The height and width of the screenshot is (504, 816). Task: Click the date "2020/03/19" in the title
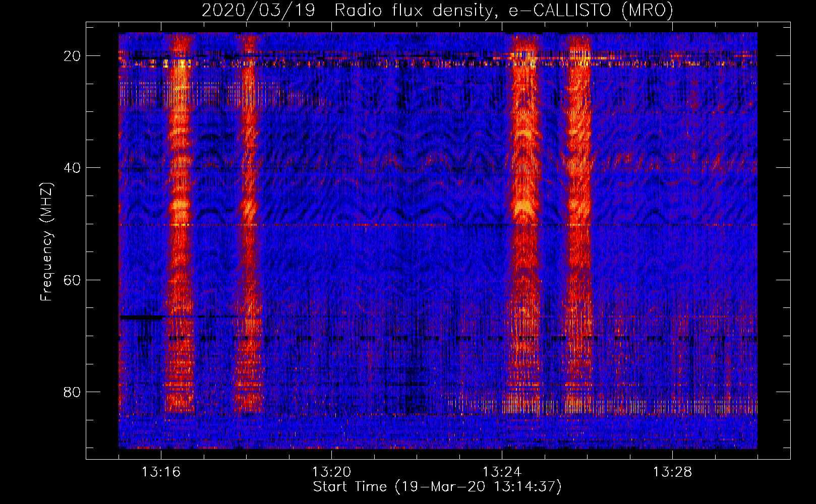(258, 10)
